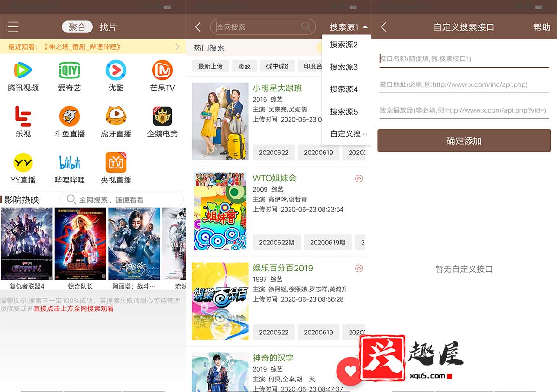Play episode 20200622期 of WTO姐妹会

pyautogui.click(x=277, y=242)
